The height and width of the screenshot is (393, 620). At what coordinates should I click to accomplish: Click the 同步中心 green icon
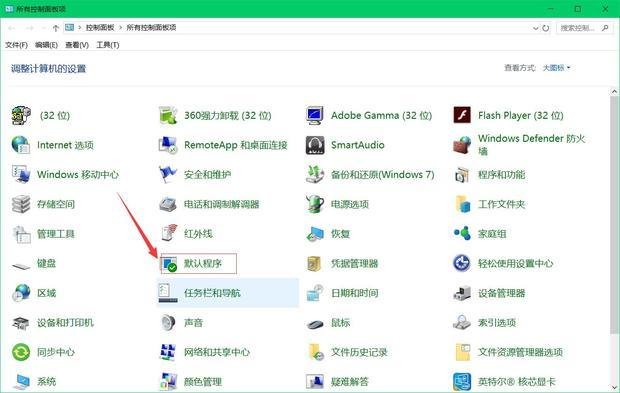pos(21,352)
